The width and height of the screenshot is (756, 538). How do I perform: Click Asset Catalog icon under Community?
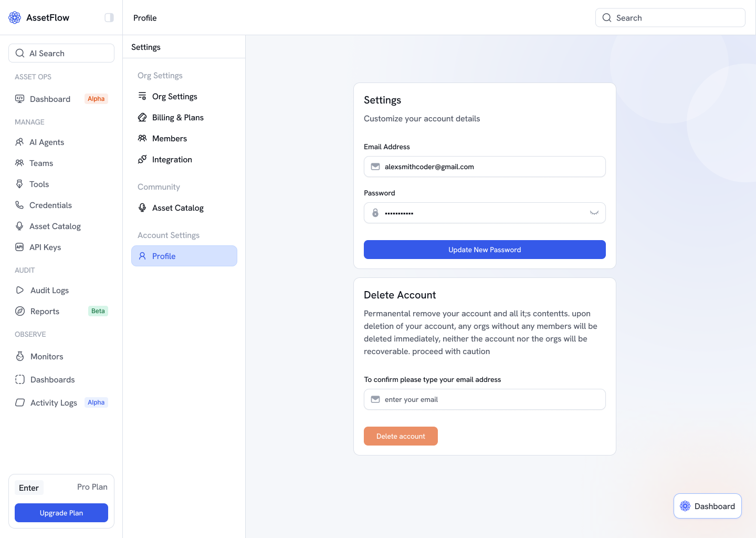click(x=142, y=208)
